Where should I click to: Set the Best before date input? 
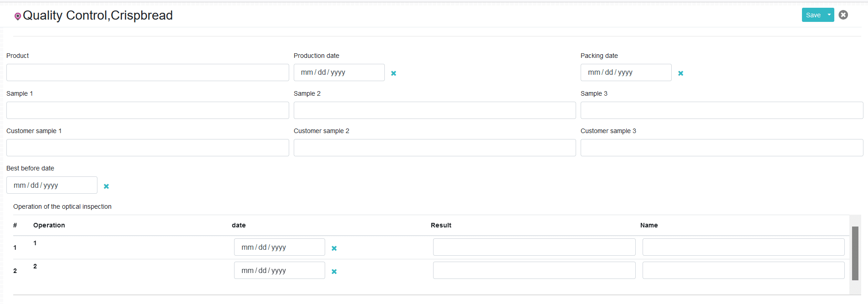point(51,185)
